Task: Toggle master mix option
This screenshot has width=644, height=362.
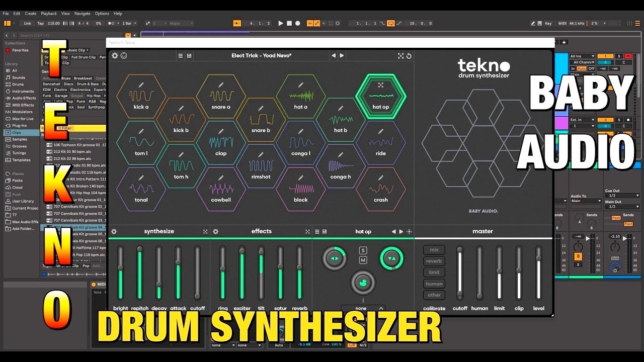Action: (434, 250)
